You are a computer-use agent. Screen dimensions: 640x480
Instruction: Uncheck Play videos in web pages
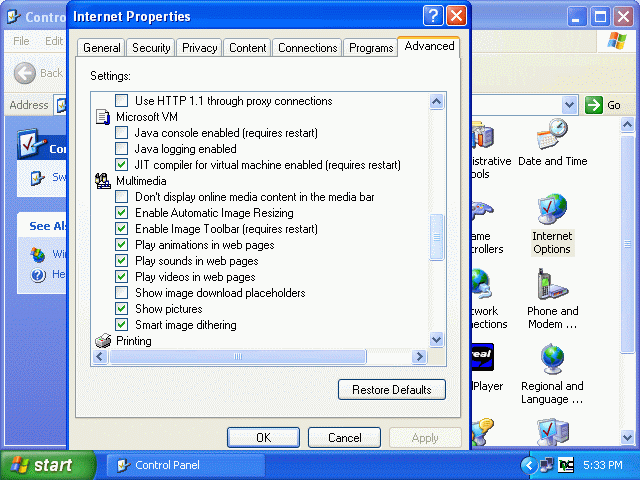[x=121, y=277]
